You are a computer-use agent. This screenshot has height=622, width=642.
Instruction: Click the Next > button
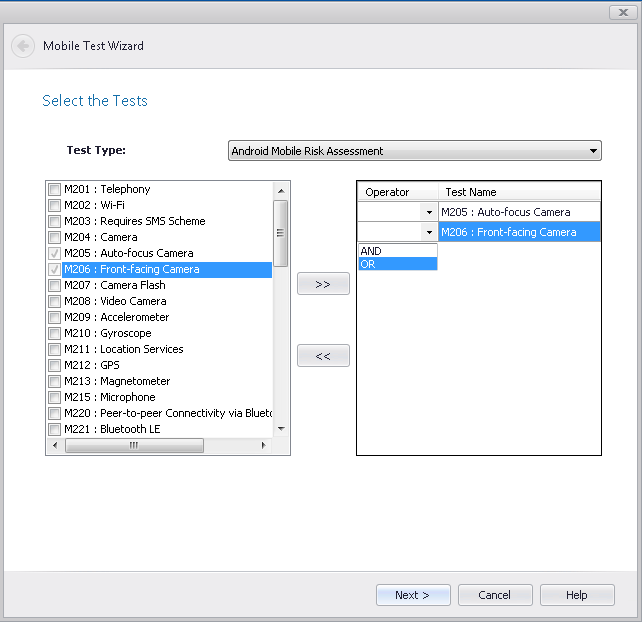click(x=413, y=595)
